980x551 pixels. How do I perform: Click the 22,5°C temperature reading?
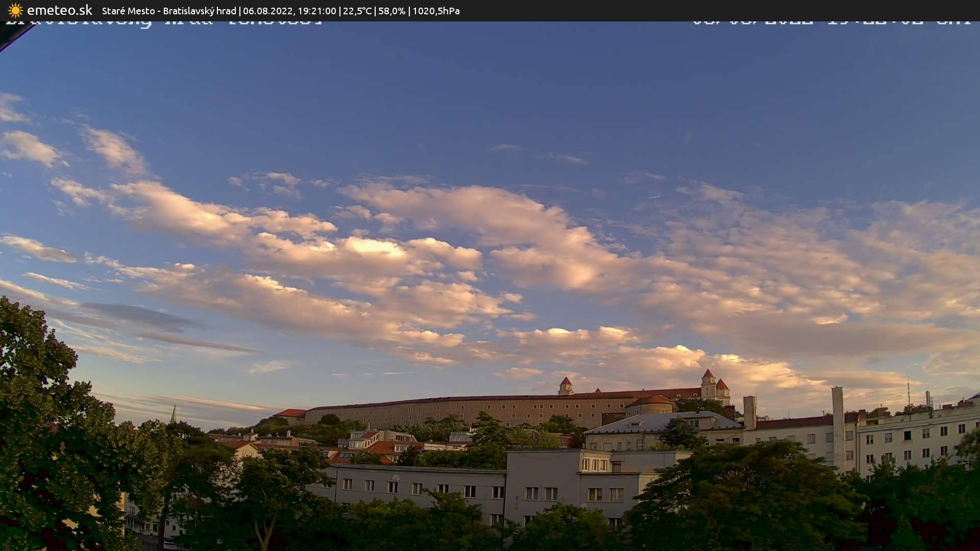point(357,11)
